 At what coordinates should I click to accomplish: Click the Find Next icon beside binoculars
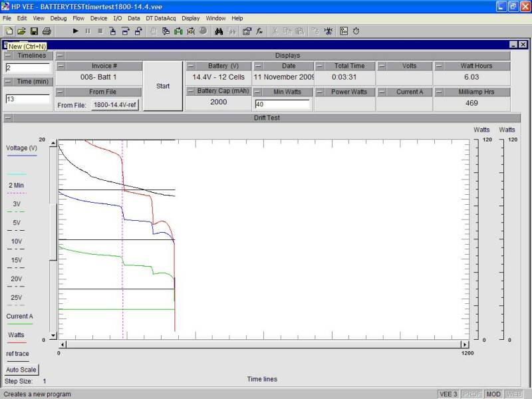[231, 31]
